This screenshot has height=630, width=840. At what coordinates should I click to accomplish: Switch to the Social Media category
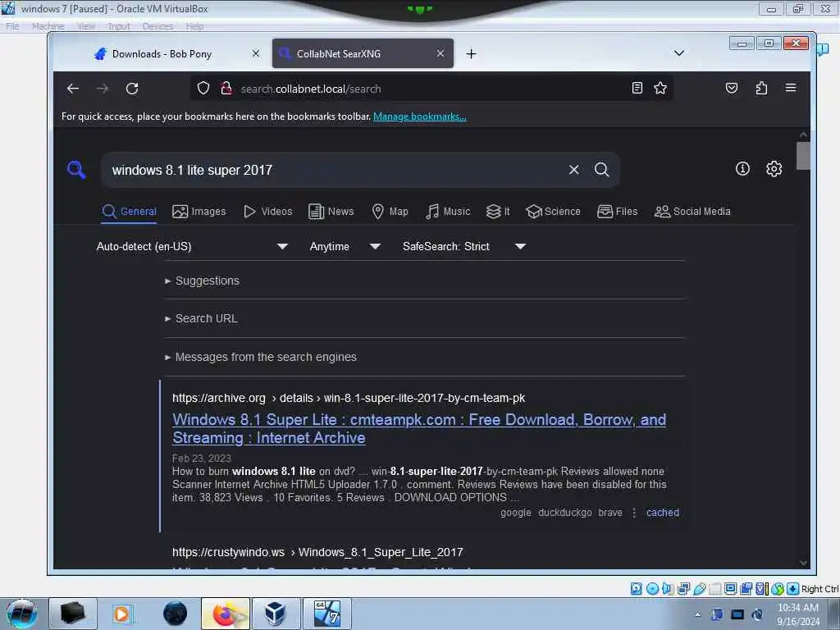(x=692, y=212)
